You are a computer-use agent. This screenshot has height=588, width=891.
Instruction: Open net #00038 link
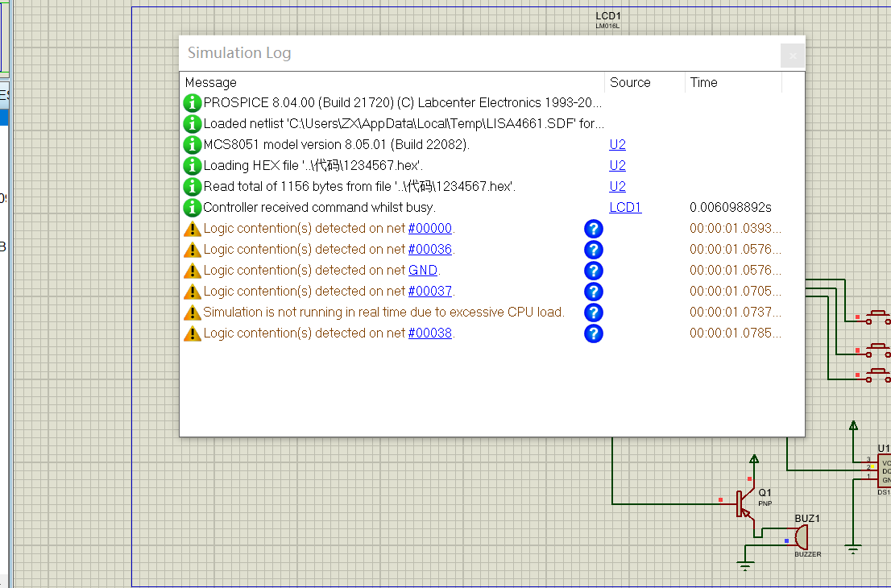point(430,333)
